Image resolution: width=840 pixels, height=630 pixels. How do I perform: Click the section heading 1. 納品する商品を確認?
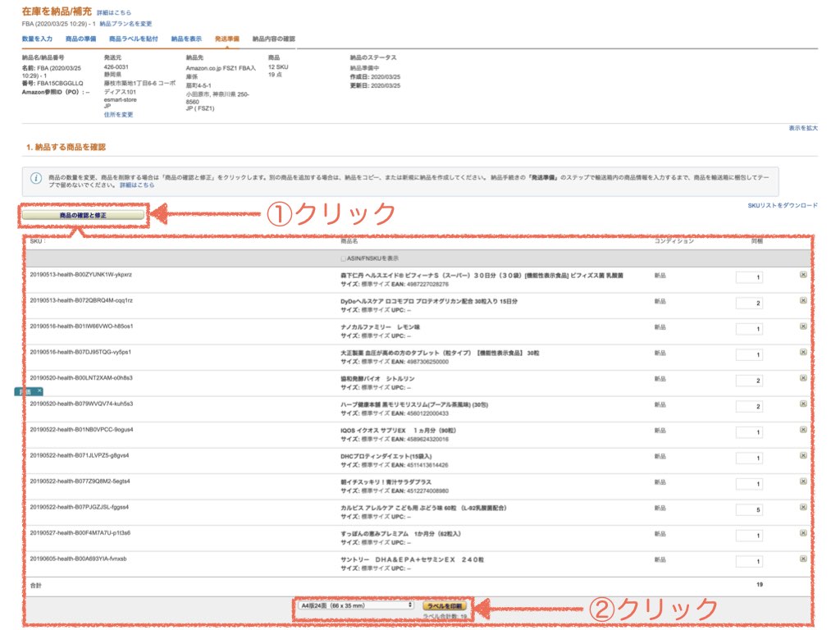pos(66,148)
